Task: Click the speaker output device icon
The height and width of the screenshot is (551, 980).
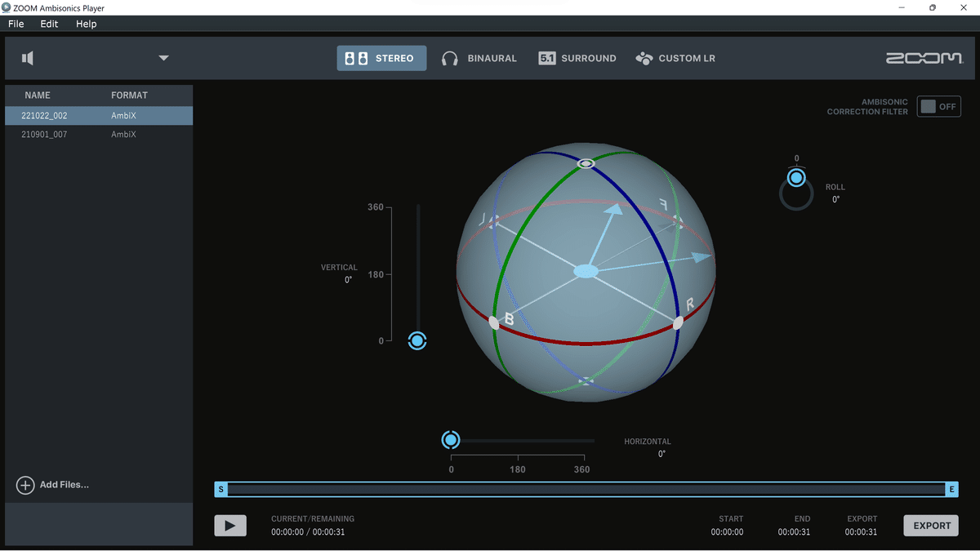Action: [x=28, y=58]
